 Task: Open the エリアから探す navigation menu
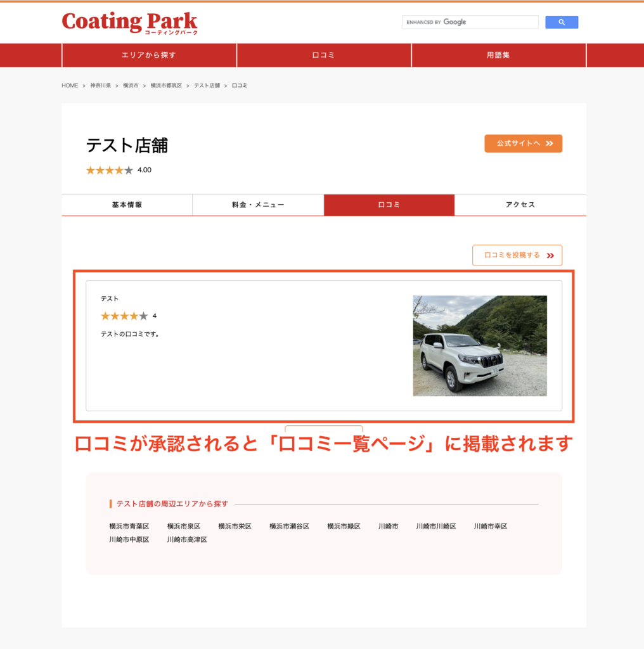tap(149, 55)
